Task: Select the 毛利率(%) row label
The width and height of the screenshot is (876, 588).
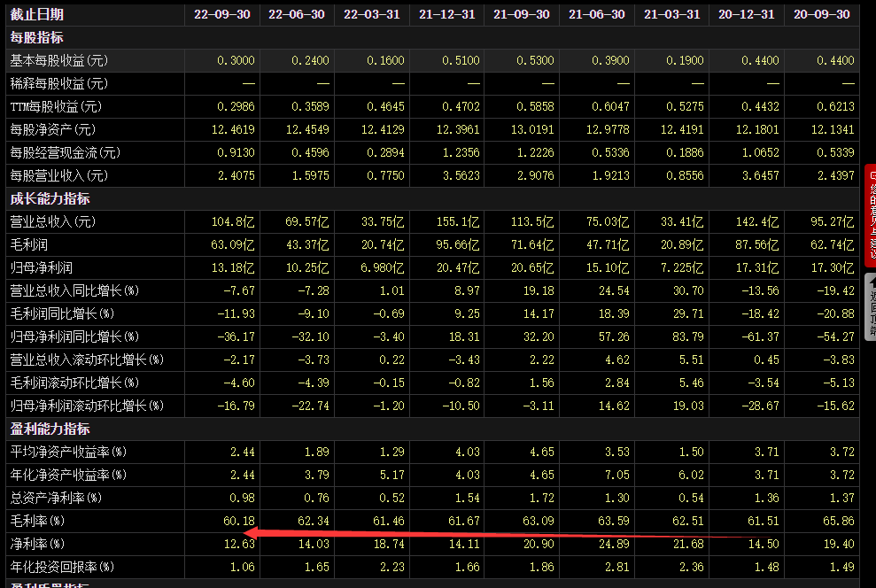Action: coord(37,521)
